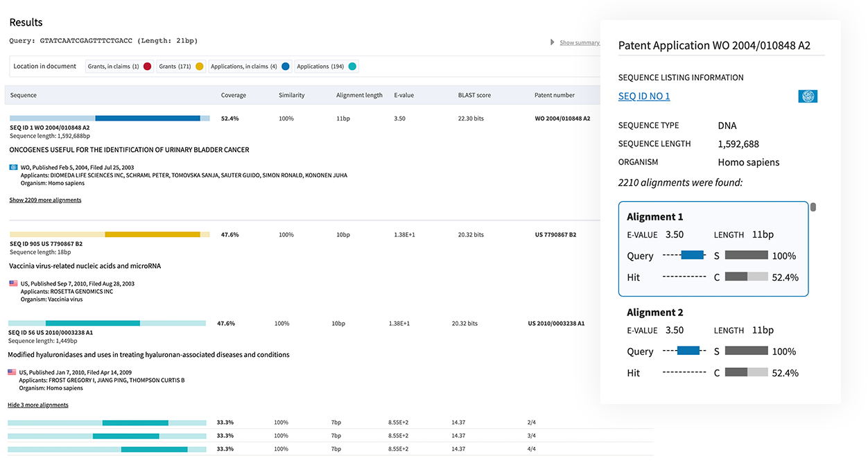The image size is (868, 463).
Task: Click the alignment bar for SEQ ID 905
Action: tap(110, 234)
